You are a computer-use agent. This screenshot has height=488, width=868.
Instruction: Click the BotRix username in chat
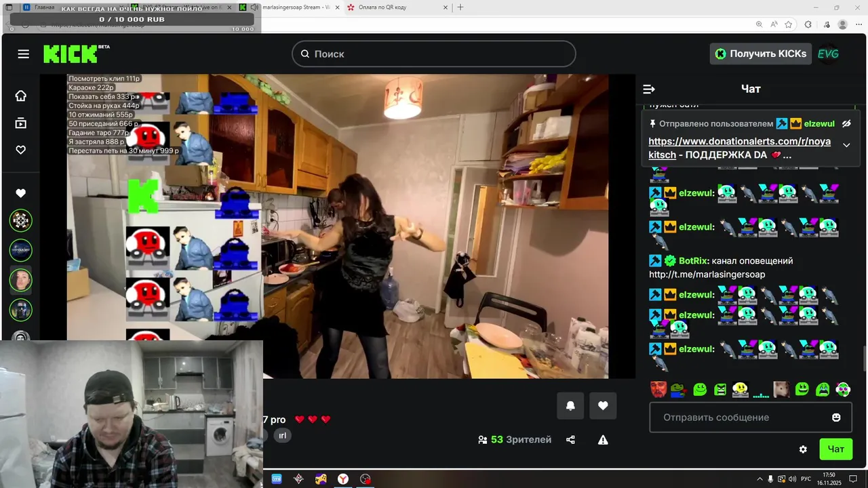coord(693,261)
